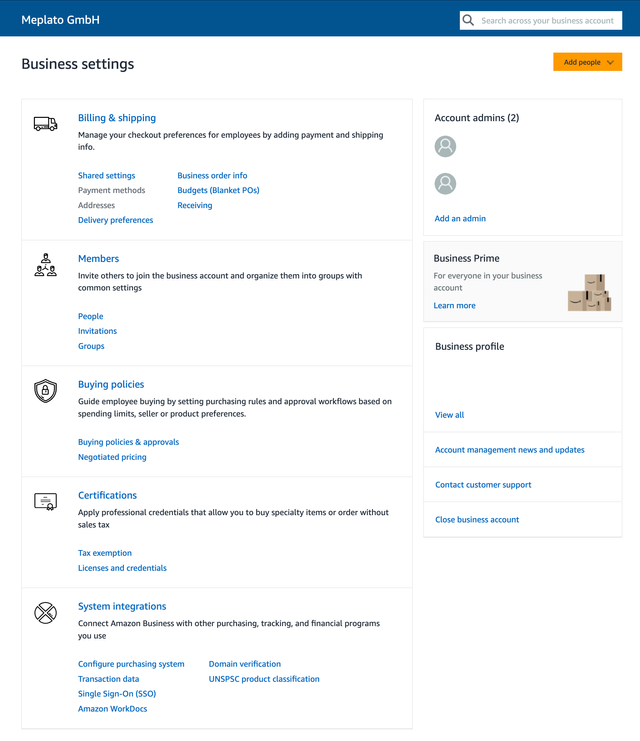This screenshot has width=640, height=741.
Task: Open Budgets (Blanket POs) link
Action: tap(218, 191)
